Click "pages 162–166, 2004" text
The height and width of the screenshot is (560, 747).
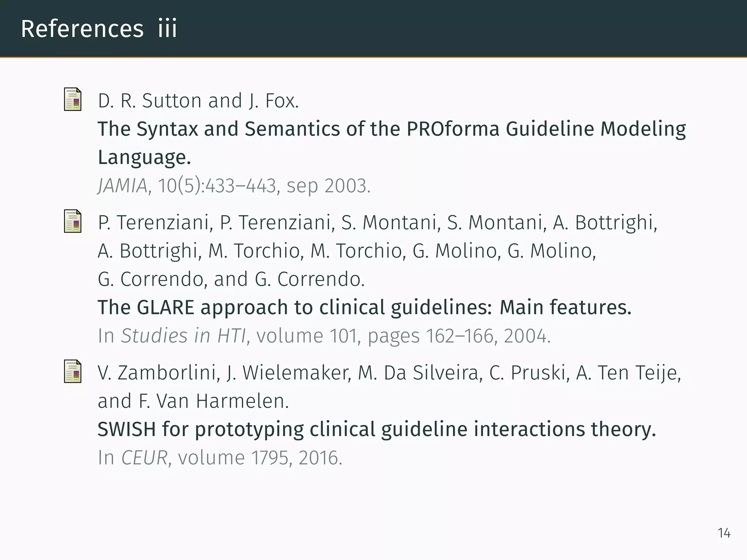pyautogui.click(x=458, y=336)
